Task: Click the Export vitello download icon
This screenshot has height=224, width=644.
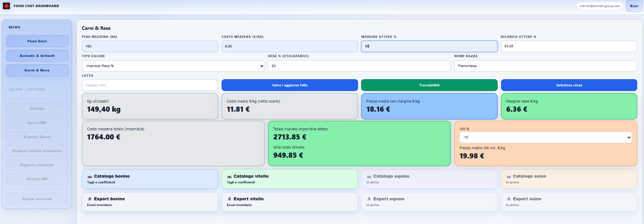Action: [229, 199]
